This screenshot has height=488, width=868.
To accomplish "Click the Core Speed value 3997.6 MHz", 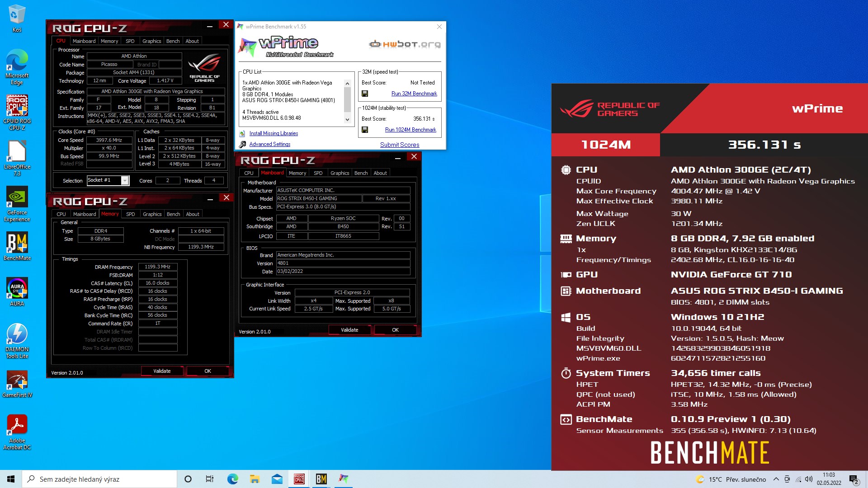I will 109,140.
